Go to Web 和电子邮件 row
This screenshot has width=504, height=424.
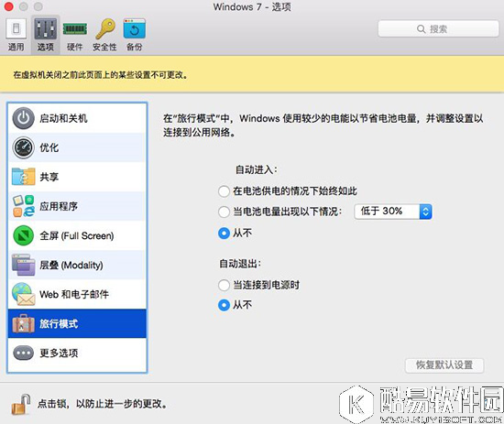click(77, 294)
